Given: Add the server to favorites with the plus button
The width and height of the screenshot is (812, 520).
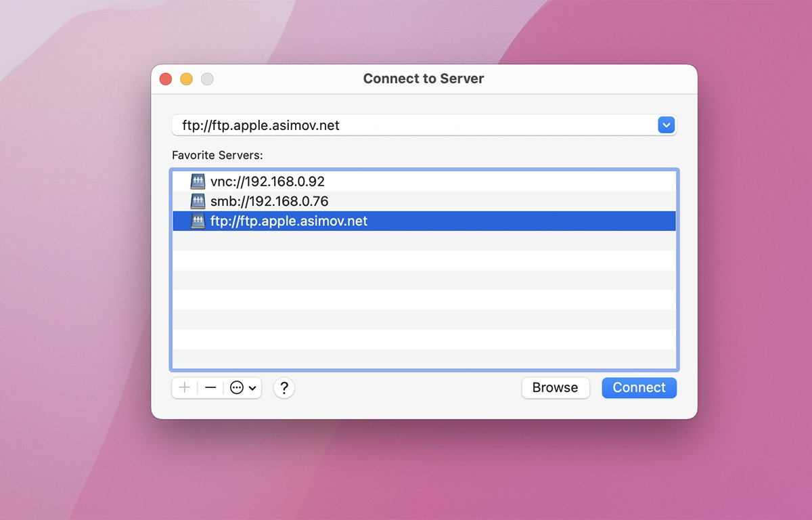Looking at the screenshot, I should pos(184,388).
